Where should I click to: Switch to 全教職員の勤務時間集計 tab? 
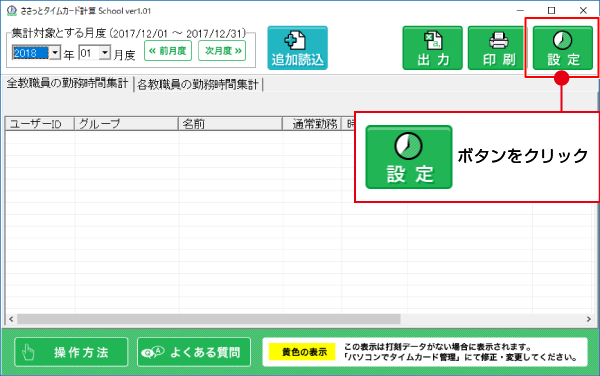pyautogui.click(x=67, y=83)
